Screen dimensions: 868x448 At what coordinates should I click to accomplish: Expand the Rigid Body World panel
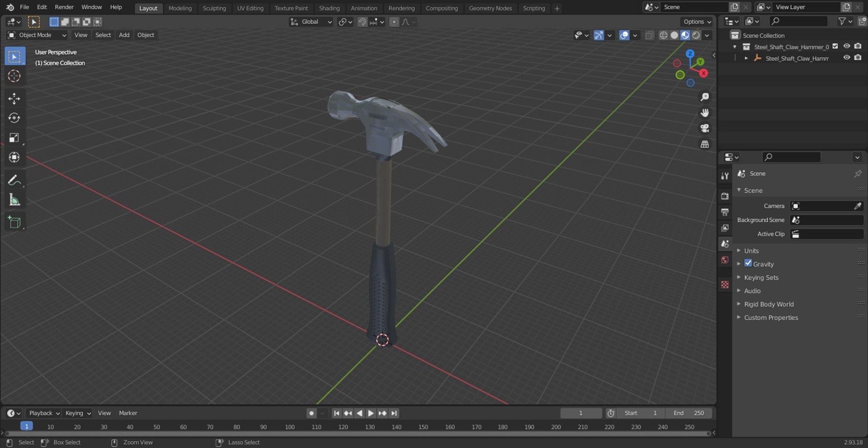pos(769,304)
